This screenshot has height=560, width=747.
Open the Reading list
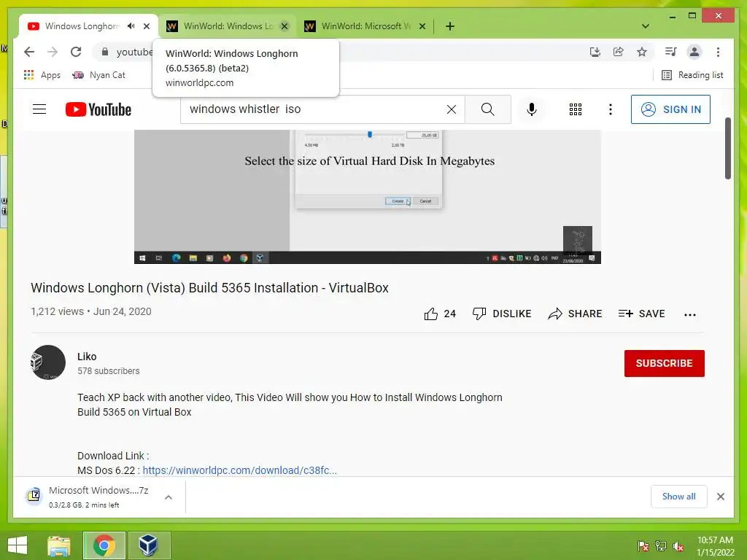pos(693,75)
